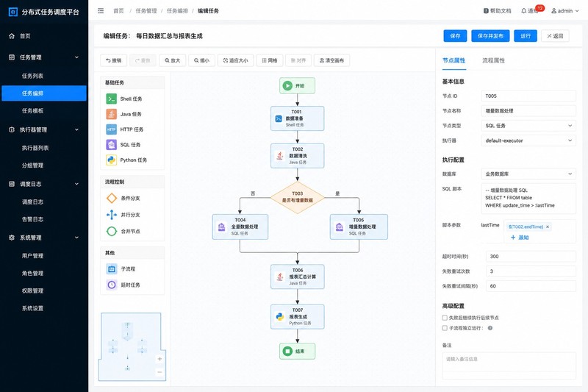Open the 帮助文档 link
The height and width of the screenshot is (392, 588).
point(498,11)
